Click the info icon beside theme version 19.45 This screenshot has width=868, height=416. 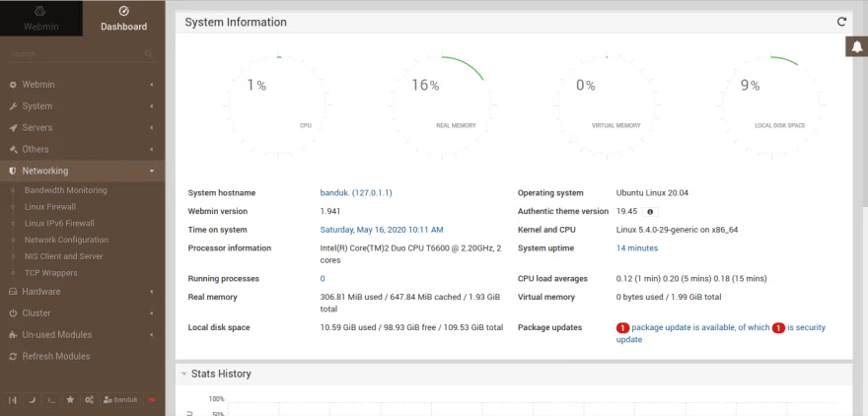pos(649,211)
